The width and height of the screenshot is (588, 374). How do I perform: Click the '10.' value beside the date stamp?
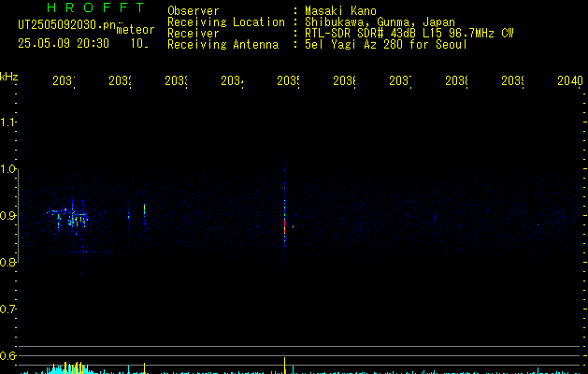(139, 44)
